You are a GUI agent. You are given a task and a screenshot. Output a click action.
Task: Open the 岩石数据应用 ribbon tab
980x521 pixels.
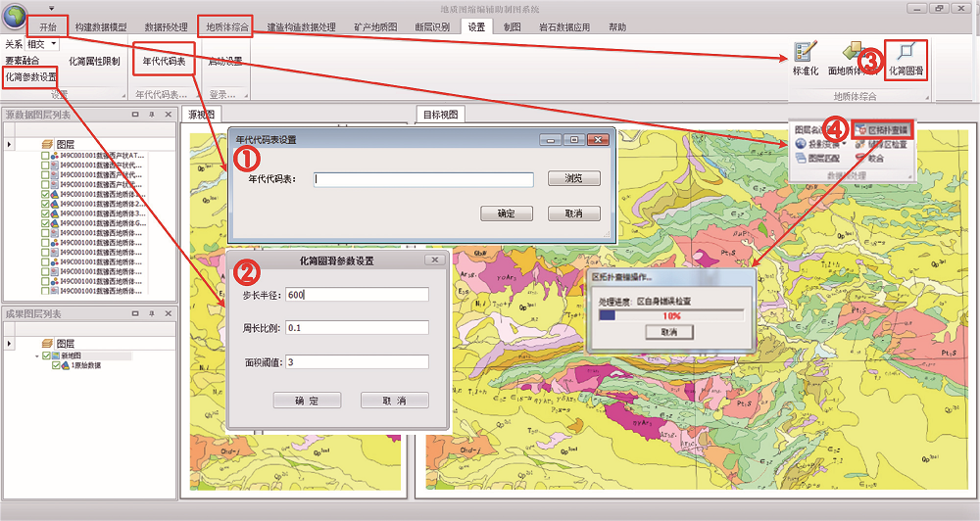(x=564, y=26)
